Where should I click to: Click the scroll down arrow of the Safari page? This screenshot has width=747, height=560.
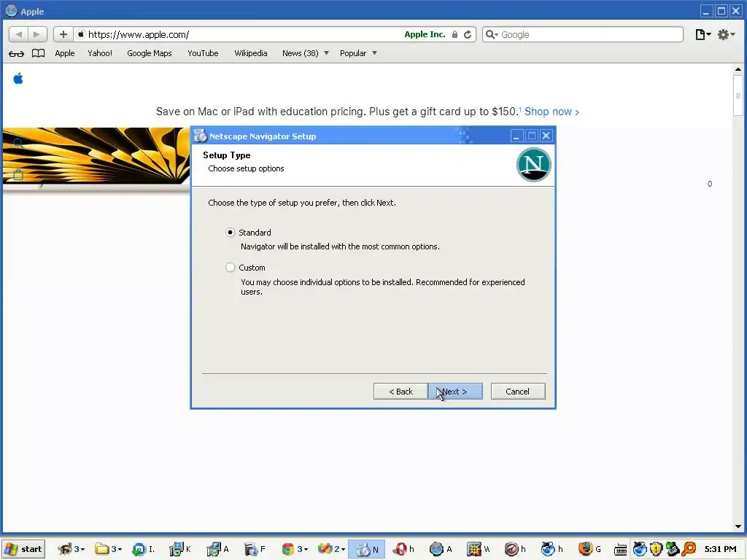(x=738, y=526)
